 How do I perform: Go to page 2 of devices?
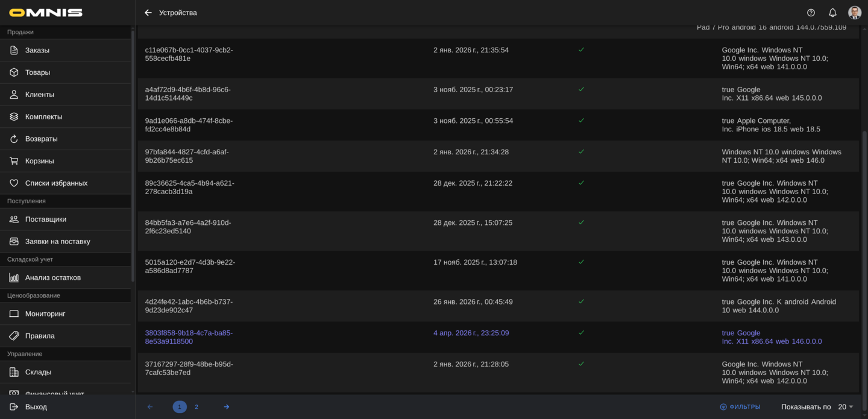[x=197, y=407]
